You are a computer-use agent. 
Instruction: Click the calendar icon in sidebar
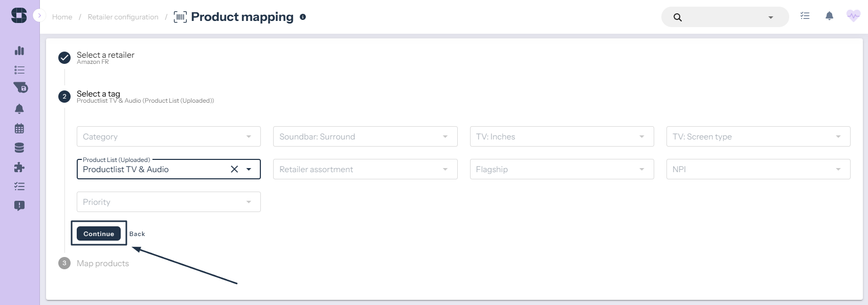pos(19,128)
